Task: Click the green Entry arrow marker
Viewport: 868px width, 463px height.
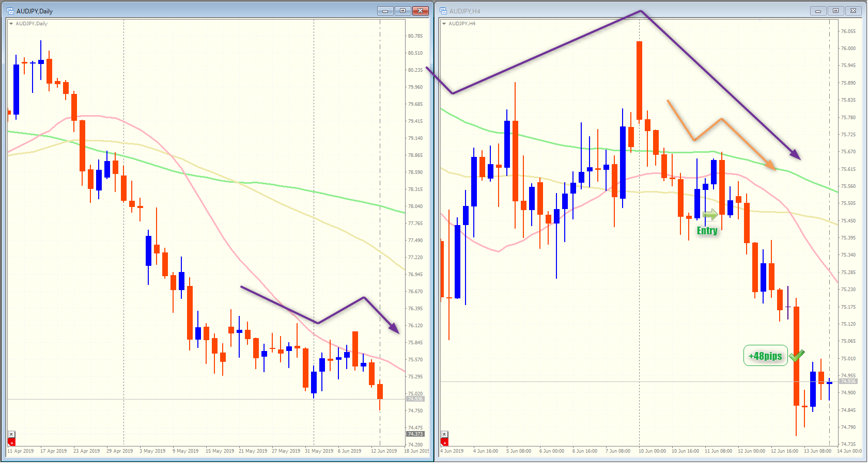Action: click(710, 215)
